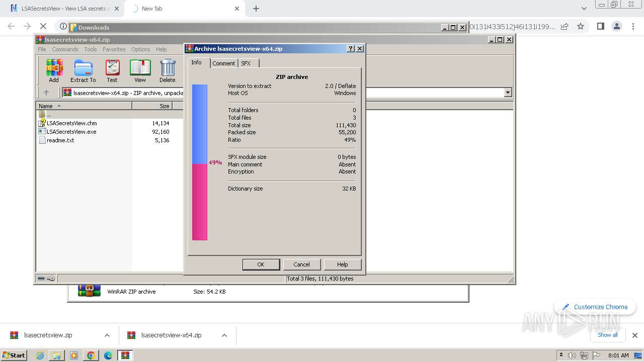The height and width of the screenshot is (362, 644).
Task: Click Microsoft Edge taskbar icon
Action: pos(108,355)
